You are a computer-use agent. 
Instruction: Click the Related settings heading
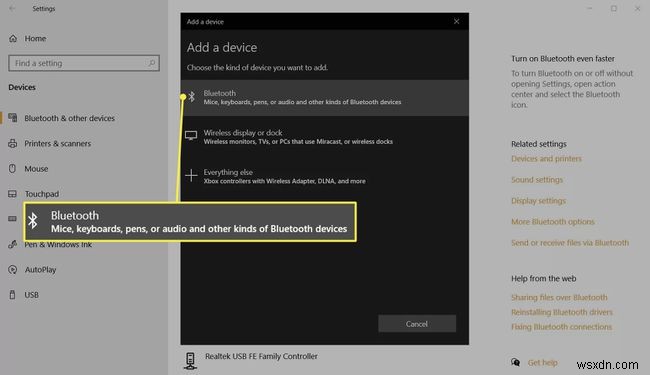(x=538, y=144)
